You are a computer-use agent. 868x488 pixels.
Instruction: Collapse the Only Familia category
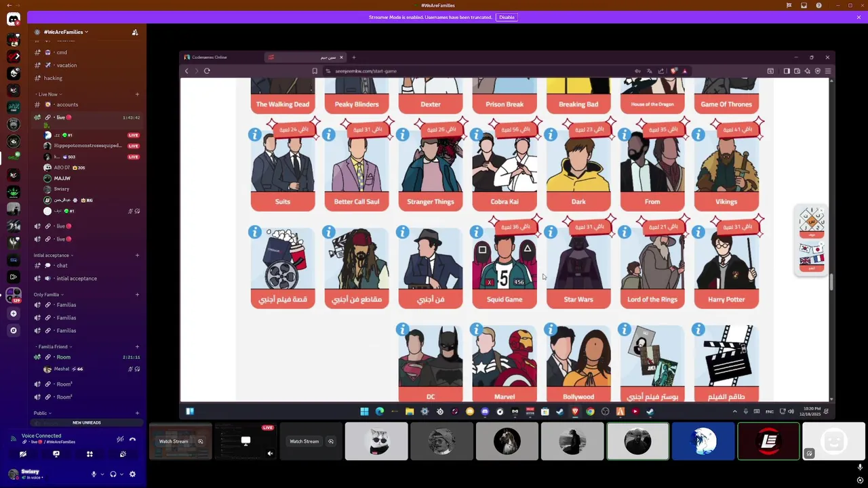click(49, 295)
